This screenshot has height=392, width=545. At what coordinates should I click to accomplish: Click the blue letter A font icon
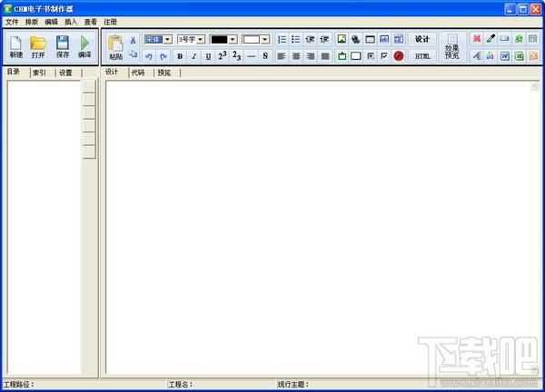coord(477,56)
